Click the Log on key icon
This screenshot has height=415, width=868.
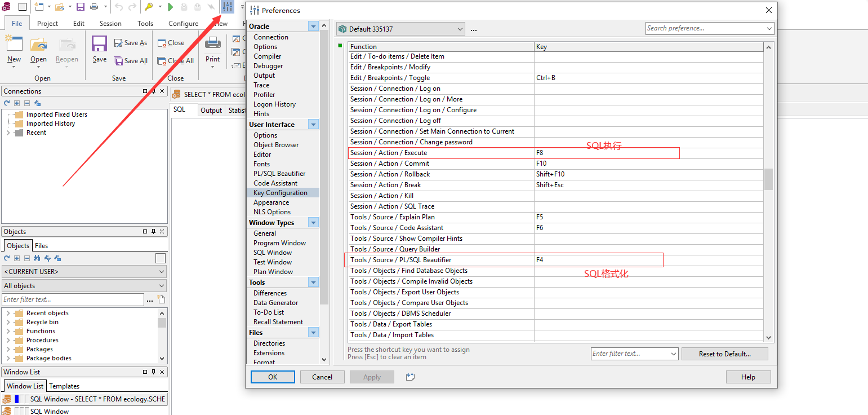click(x=149, y=7)
